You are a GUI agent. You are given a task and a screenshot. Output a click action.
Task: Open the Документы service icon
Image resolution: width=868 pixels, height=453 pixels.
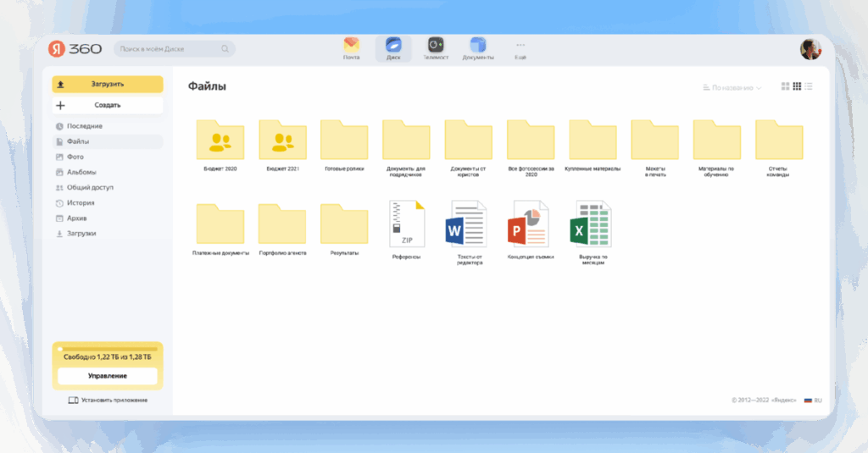pyautogui.click(x=478, y=47)
